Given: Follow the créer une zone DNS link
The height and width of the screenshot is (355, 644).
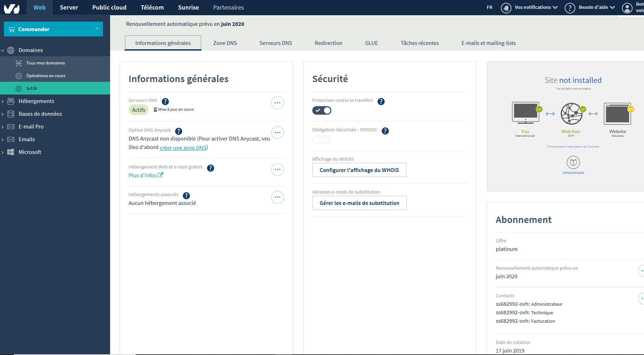Looking at the screenshot, I should 183,148.
